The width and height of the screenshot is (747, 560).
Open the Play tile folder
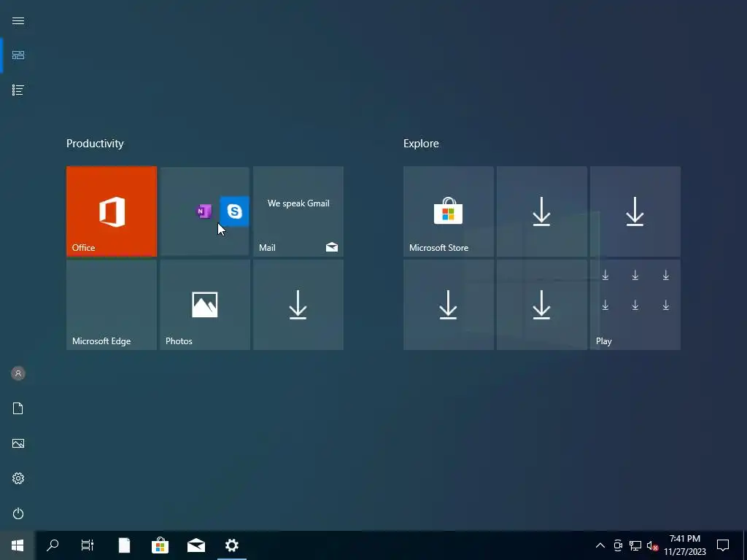(x=635, y=305)
